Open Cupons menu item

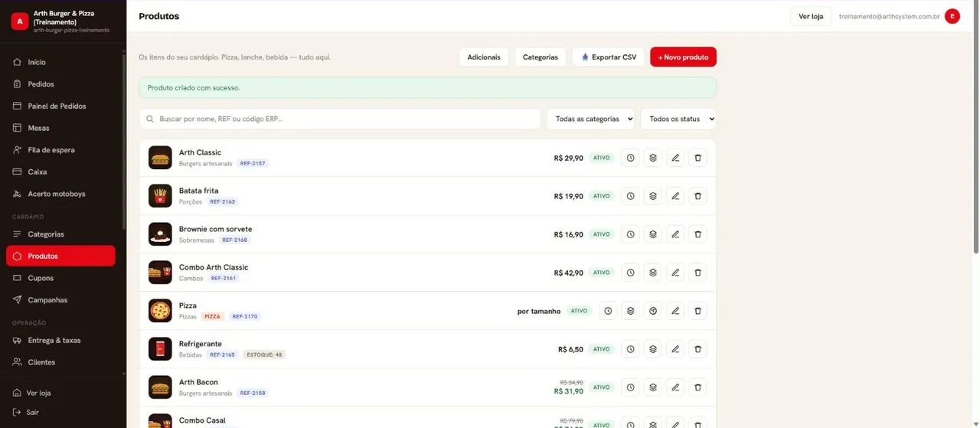click(60, 278)
